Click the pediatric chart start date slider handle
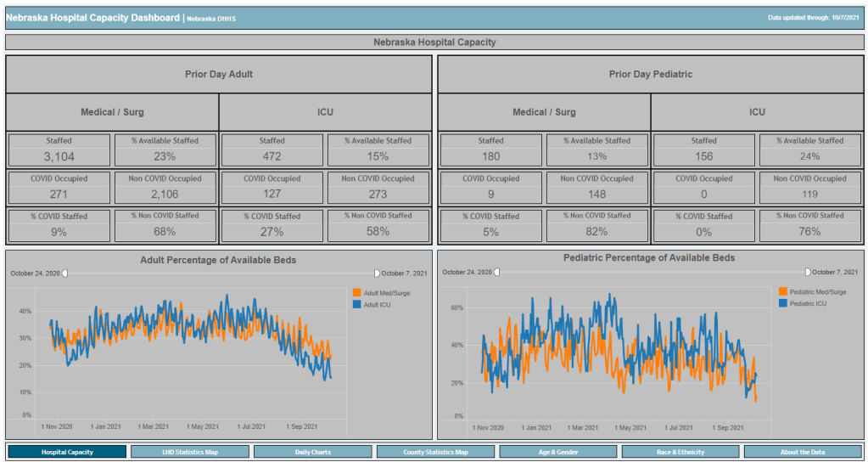This screenshot has width=868, height=462. tap(497, 272)
